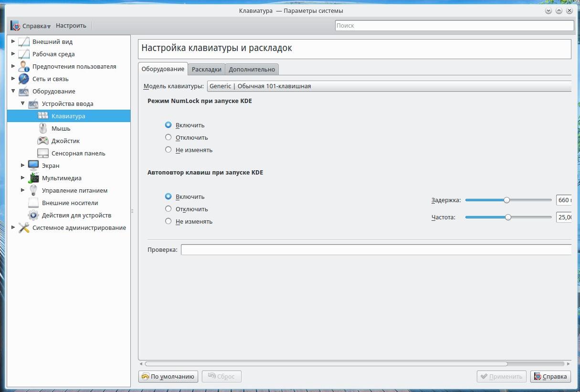The width and height of the screenshot is (580, 392).
Task: Click the Клавиатура keyboard icon
Action: pos(43,116)
